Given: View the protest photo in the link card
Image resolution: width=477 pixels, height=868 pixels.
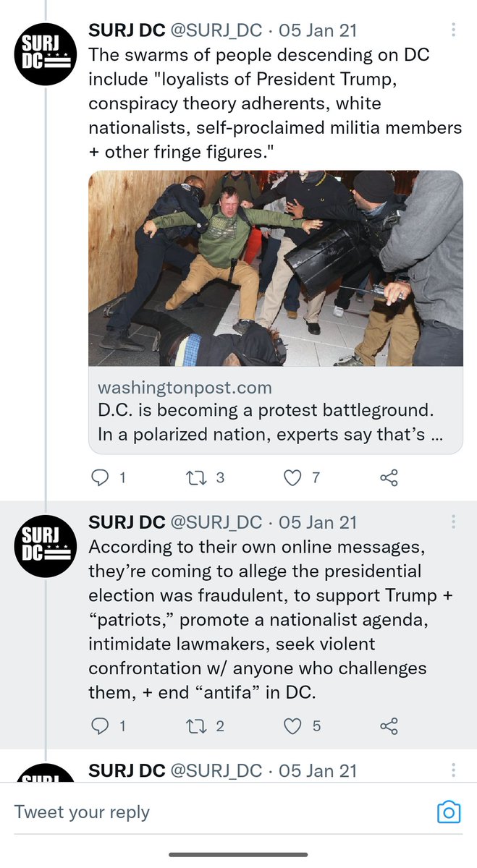Looking at the screenshot, I should point(275,268).
